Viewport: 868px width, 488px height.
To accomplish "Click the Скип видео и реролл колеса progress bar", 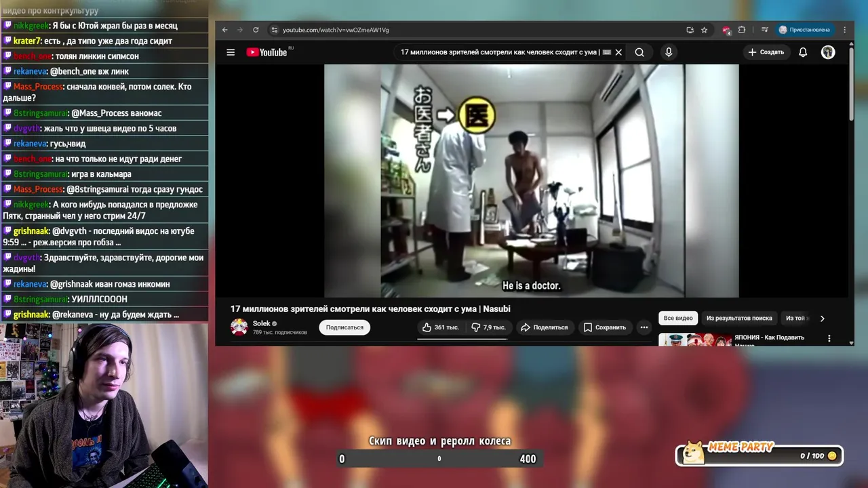I will click(439, 459).
